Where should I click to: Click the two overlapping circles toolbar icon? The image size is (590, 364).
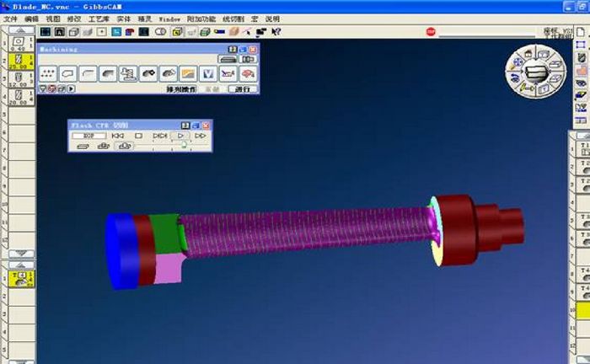click(x=161, y=32)
